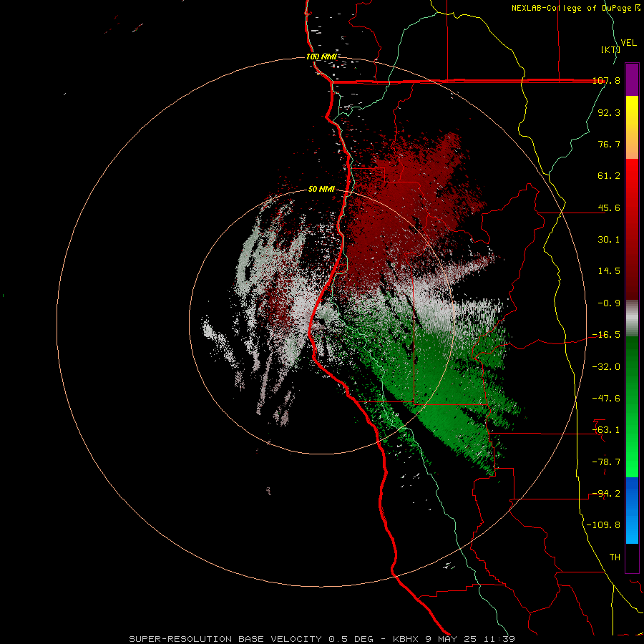Click the 107.8 velocity scale value
644x644 pixels.
pyautogui.click(x=606, y=80)
